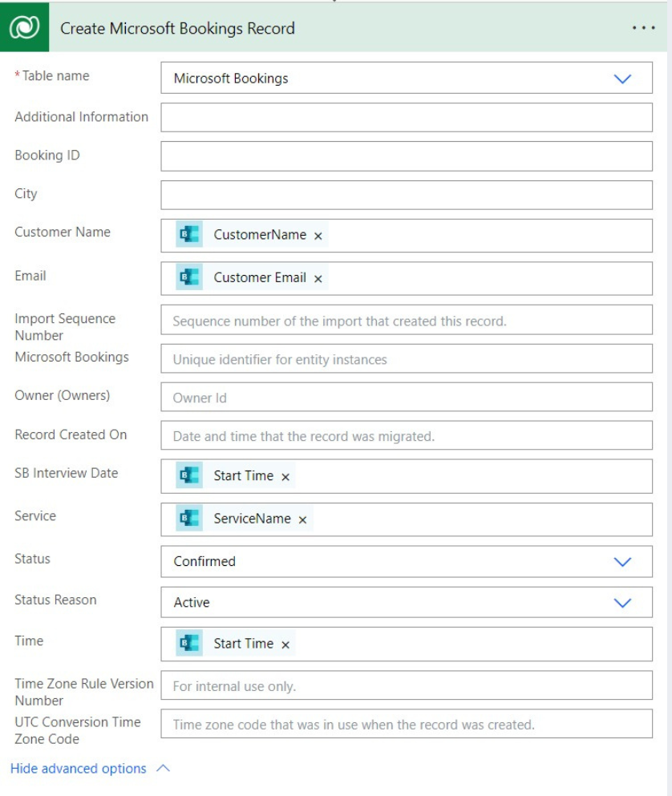Click the Bookings icon on Customer Email token
672x796 pixels.
[x=189, y=277]
